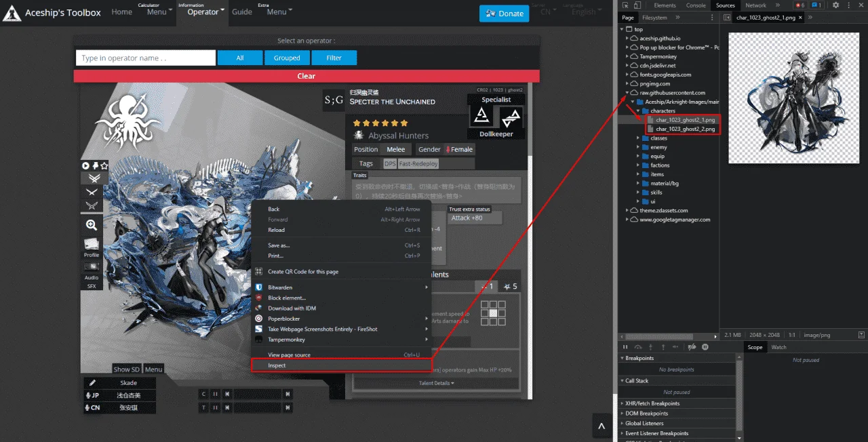Choose Inspect in the context menu
The width and height of the screenshot is (868, 442).
[x=341, y=365]
